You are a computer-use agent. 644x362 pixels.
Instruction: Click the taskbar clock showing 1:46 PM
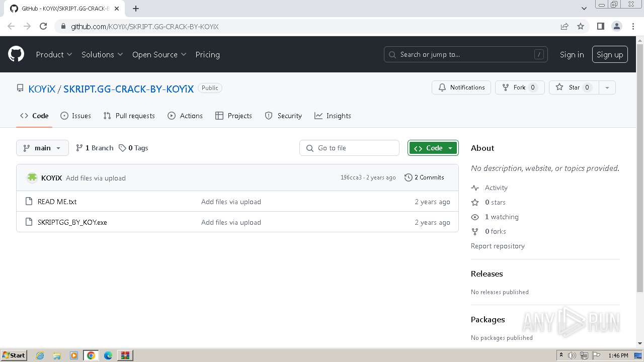tap(618, 355)
